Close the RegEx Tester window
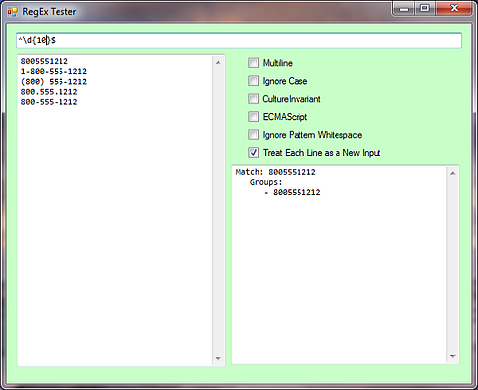 point(454,9)
